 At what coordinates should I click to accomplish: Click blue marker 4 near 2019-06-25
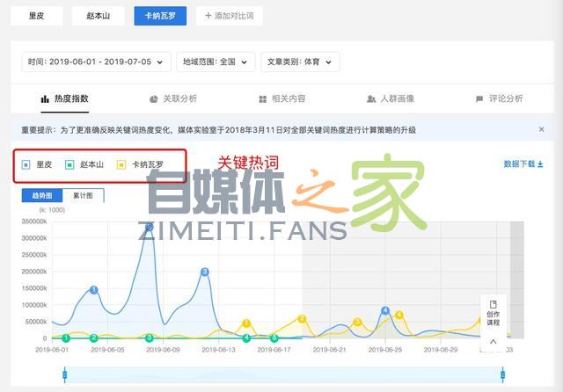click(385, 310)
